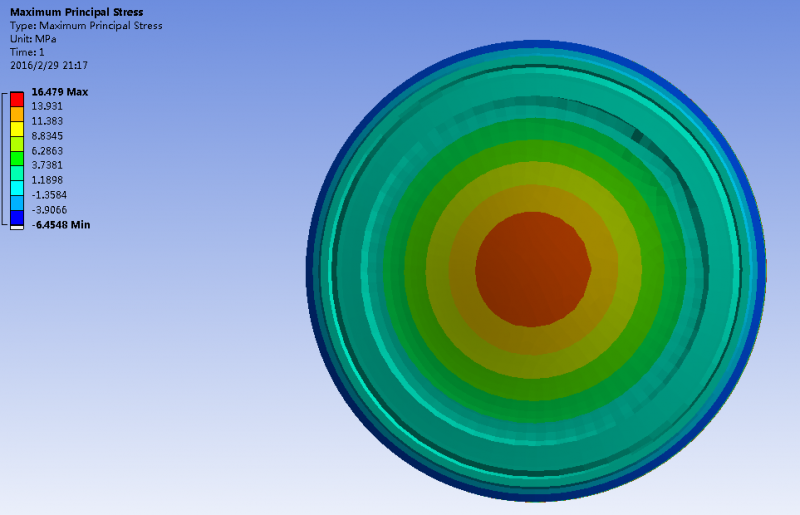The width and height of the screenshot is (800, 515).
Task: Click the red legend color band
Action: point(17,99)
